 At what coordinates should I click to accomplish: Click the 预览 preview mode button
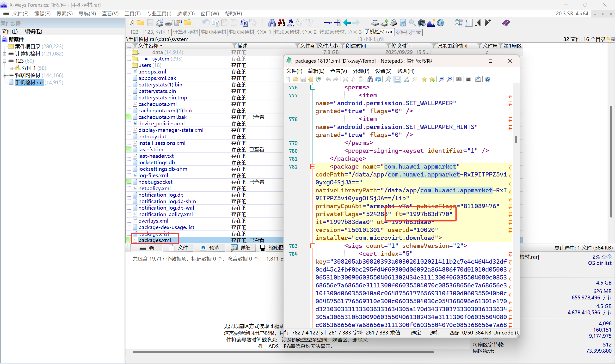(x=209, y=248)
